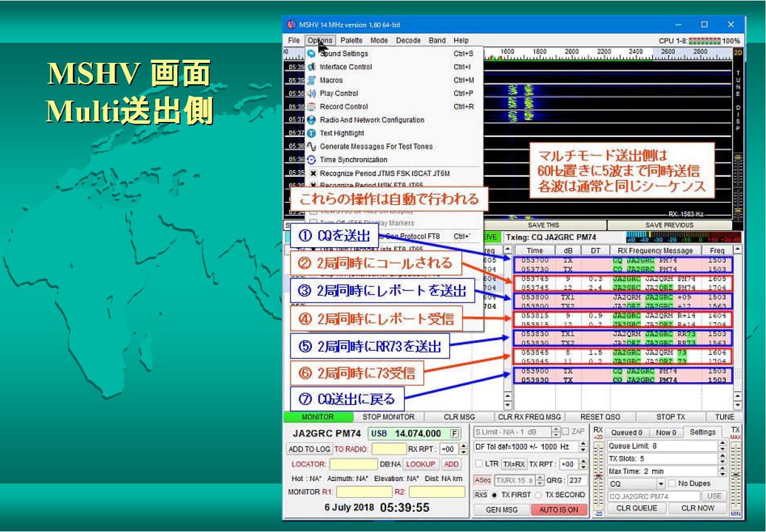
Task: Open Play Control via its speaker icon
Action: click(x=312, y=94)
